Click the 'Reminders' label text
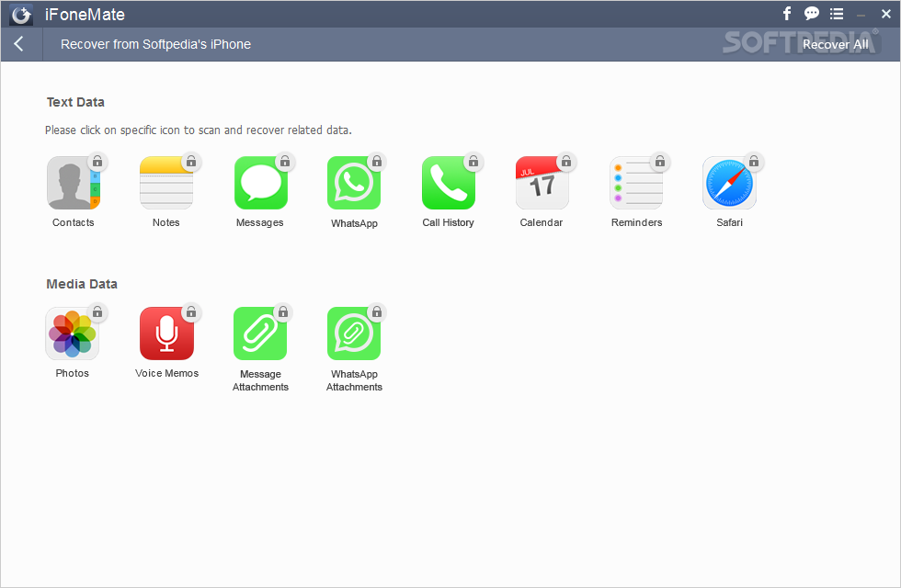The width and height of the screenshot is (901, 588). [636, 222]
